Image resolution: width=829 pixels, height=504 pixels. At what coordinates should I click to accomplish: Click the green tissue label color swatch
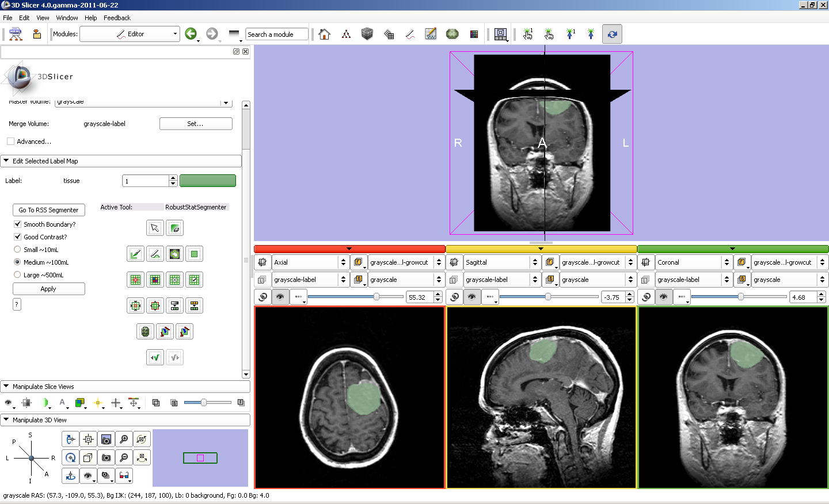207,181
